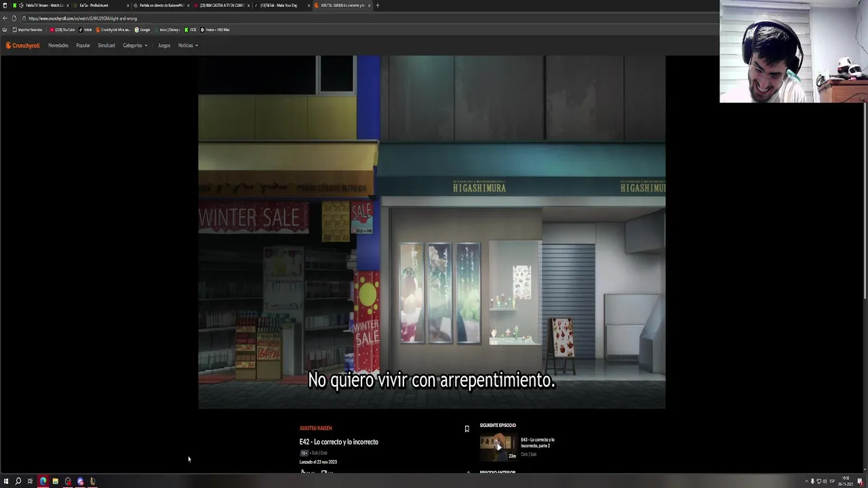Click the Crunchyroll logo
The height and width of the screenshot is (488, 868).
[23, 45]
